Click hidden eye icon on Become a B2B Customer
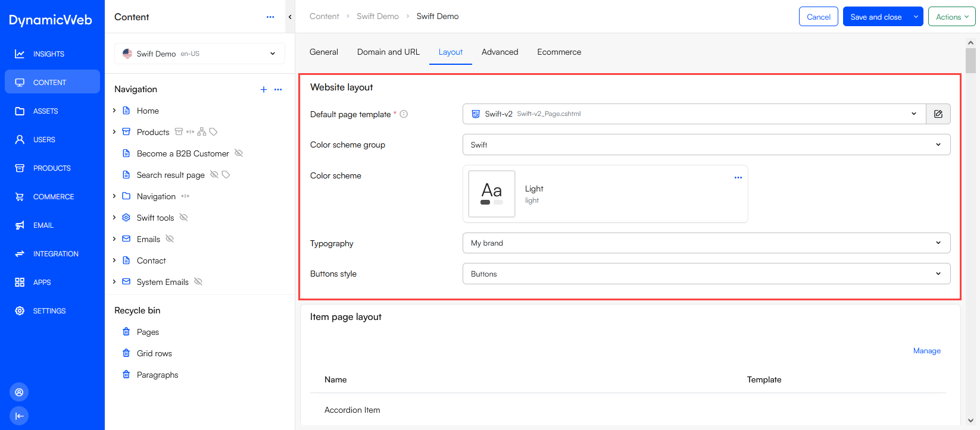980x430 pixels. [x=239, y=153]
